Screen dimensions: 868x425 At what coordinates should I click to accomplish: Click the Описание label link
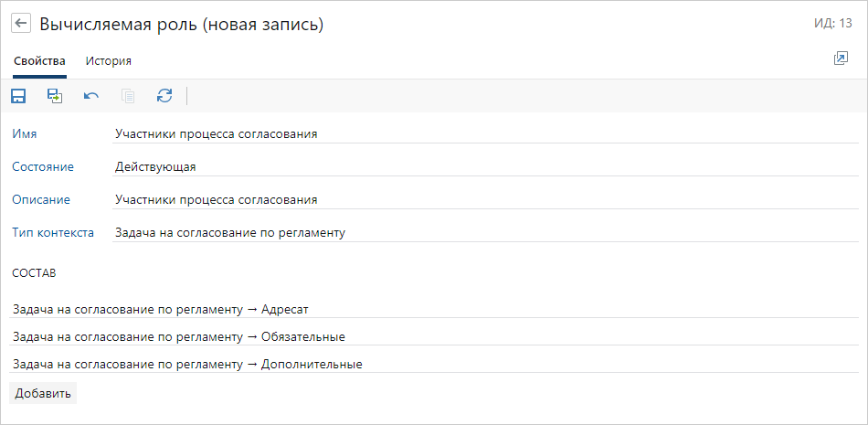[41, 199]
